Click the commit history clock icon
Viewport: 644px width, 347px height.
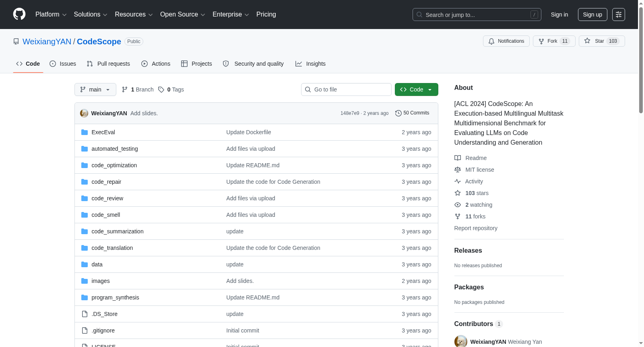(x=398, y=113)
